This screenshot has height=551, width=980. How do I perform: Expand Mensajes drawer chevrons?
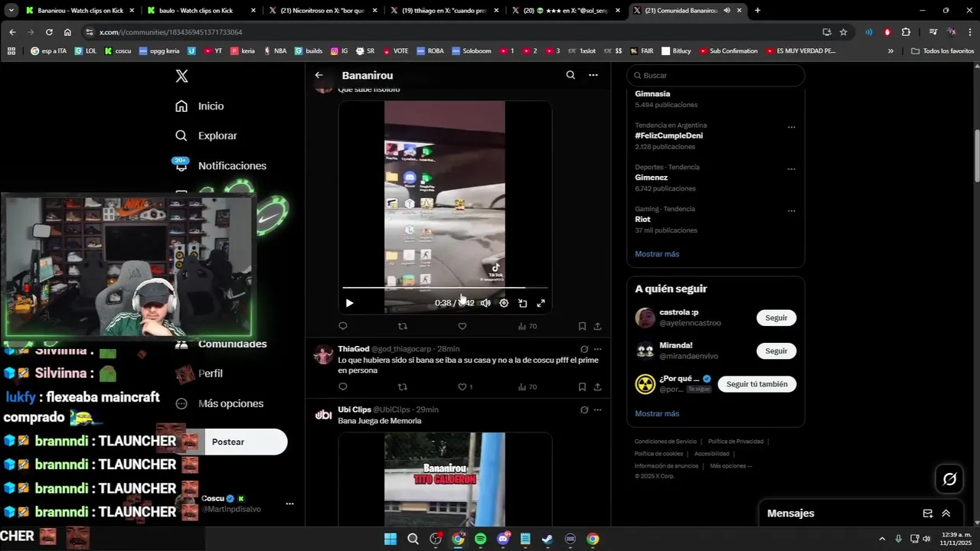(946, 514)
